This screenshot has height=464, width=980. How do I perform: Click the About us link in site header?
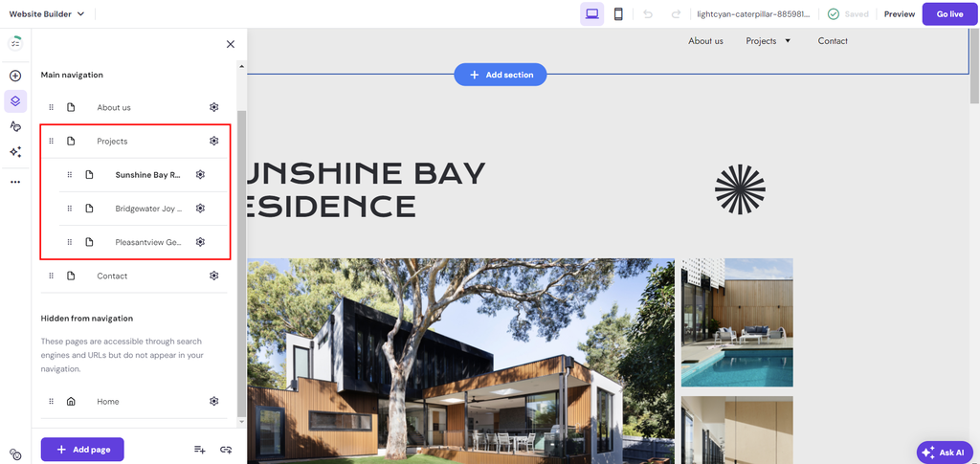[x=705, y=41]
